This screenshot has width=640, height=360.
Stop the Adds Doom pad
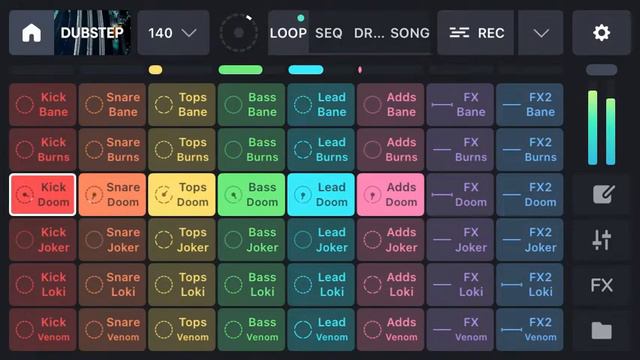pyautogui.click(x=391, y=194)
